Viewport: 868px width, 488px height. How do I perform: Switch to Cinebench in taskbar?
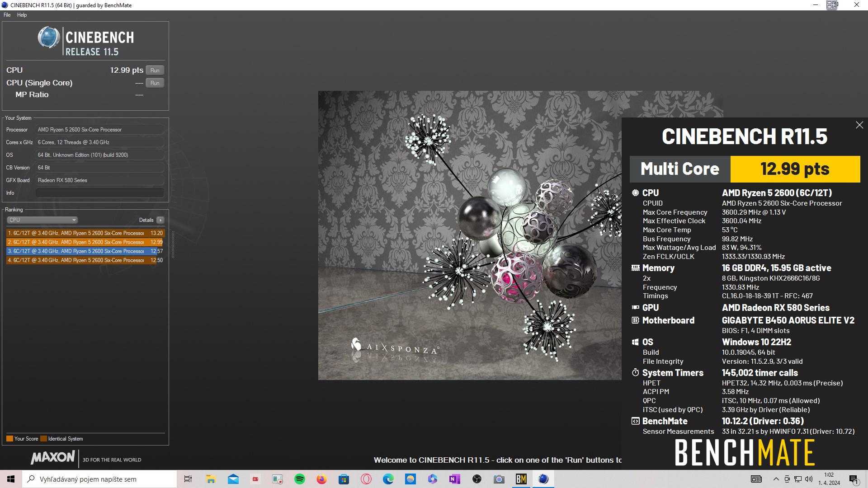(543, 479)
